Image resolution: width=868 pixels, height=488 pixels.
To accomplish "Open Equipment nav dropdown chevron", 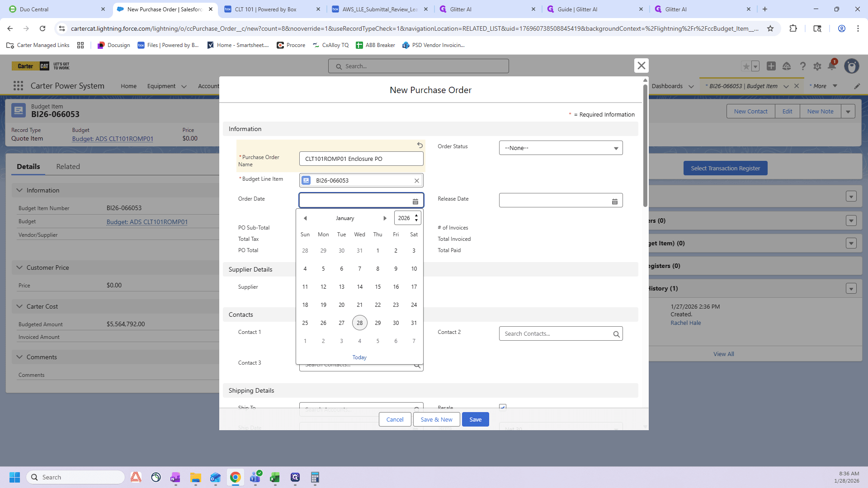I will coord(184,86).
